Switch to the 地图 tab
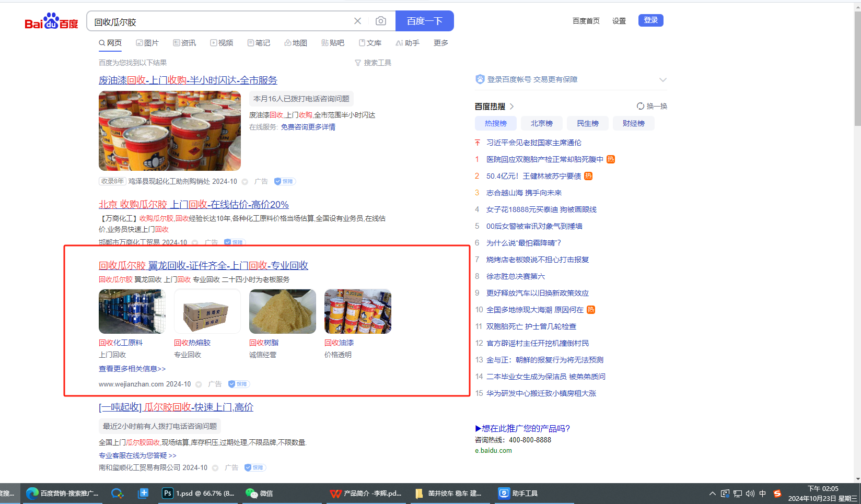This screenshot has height=504, width=861. coord(296,43)
